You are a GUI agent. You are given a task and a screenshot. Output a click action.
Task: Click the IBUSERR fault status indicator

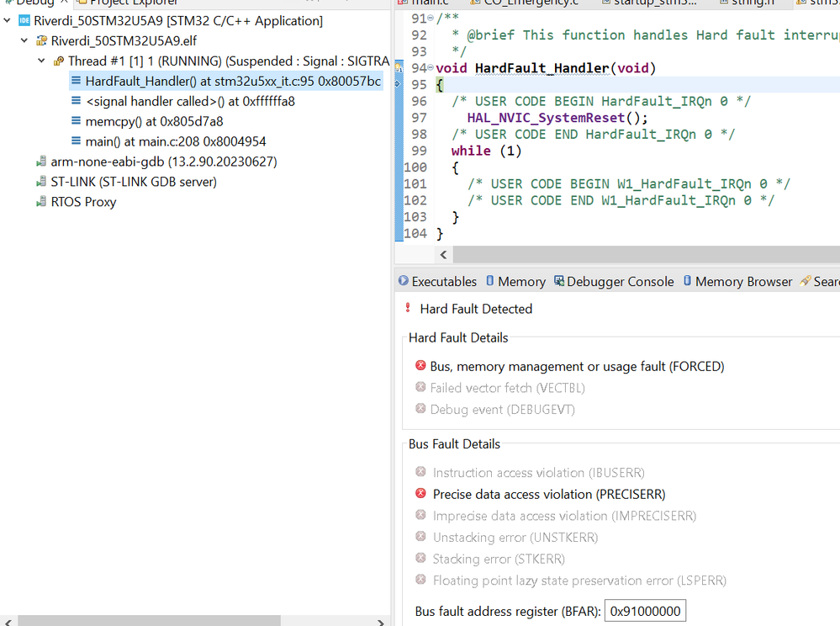[420, 472]
